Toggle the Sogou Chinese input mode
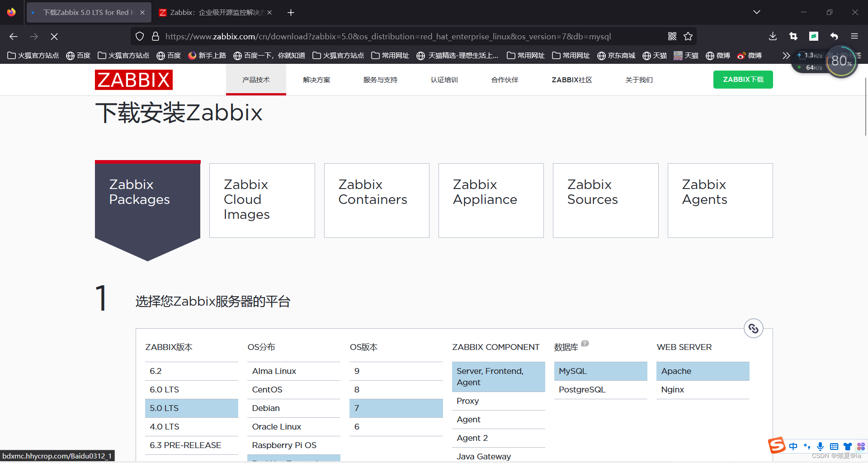This screenshot has height=463, width=868. 793,446
